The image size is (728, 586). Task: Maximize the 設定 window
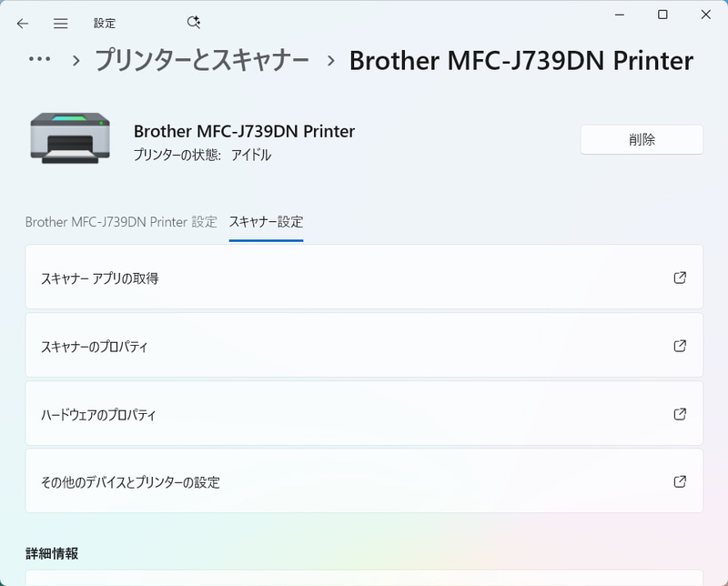click(662, 15)
